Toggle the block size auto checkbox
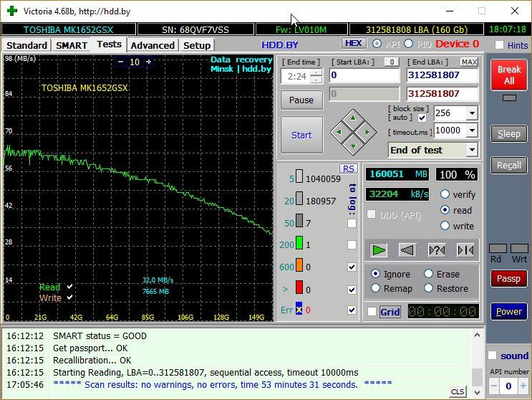532x400 pixels. [x=422, y=118]
